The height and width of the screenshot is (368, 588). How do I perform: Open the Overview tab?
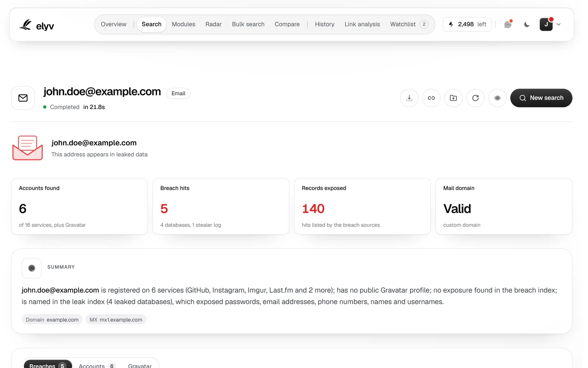coord(114,24)
